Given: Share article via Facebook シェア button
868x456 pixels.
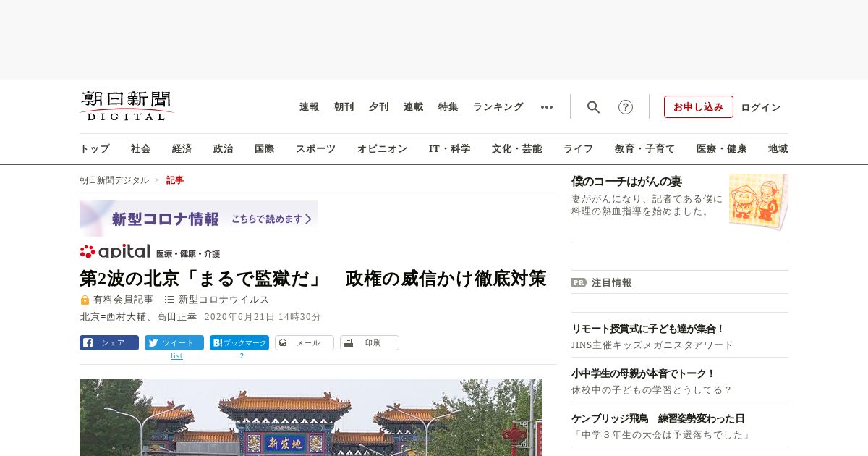Looking at the screenshot, I should (x=109, y=343).
